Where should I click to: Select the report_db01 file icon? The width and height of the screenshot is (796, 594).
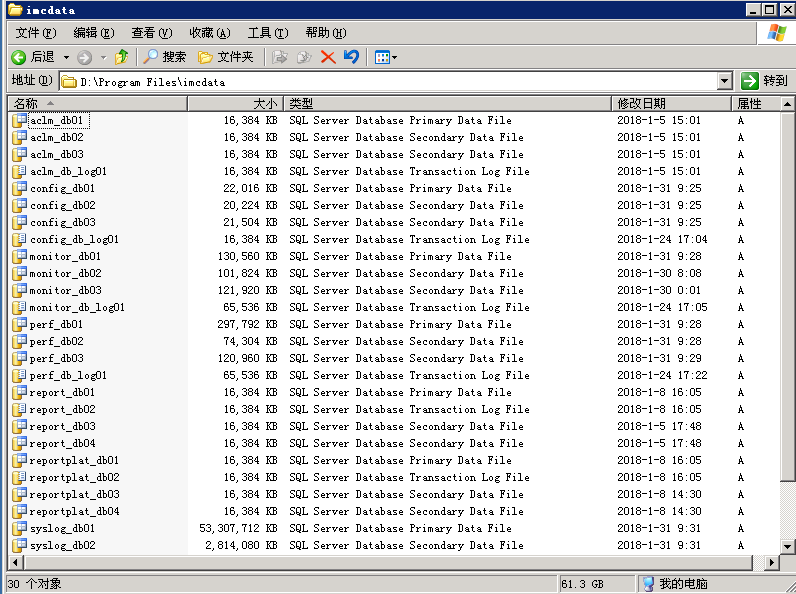19,392
